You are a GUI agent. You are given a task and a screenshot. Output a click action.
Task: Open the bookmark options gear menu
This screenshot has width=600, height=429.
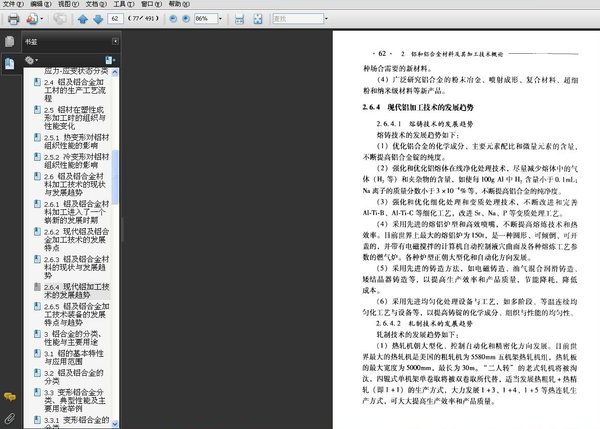tap(31, 60)
